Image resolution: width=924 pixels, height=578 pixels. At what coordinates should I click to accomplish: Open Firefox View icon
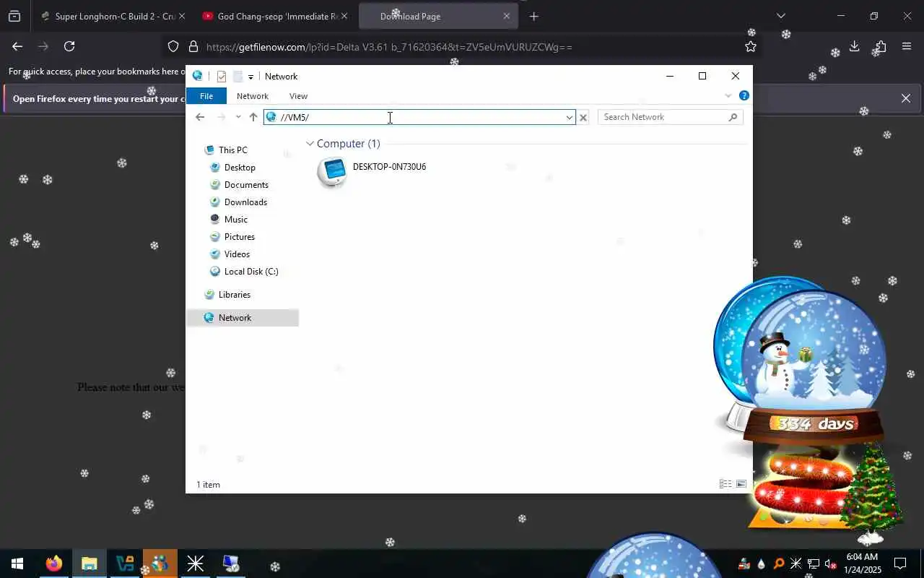tap(14, 16)
